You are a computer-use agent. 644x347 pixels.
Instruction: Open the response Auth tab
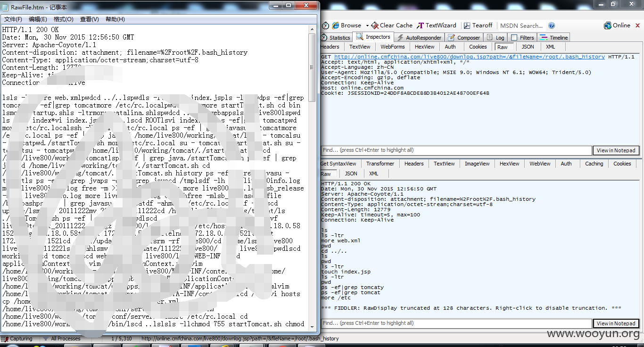pyautogui.click(x=566, y=164)
